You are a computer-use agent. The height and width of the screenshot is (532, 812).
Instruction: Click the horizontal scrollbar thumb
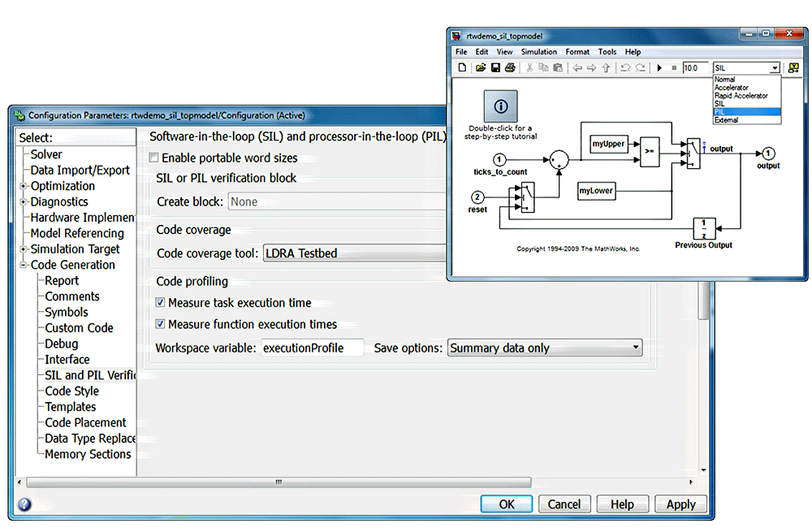279,482
